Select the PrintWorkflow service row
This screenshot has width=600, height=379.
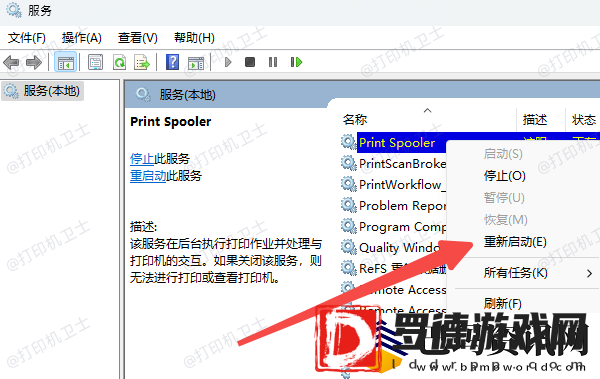click(402, 185)
